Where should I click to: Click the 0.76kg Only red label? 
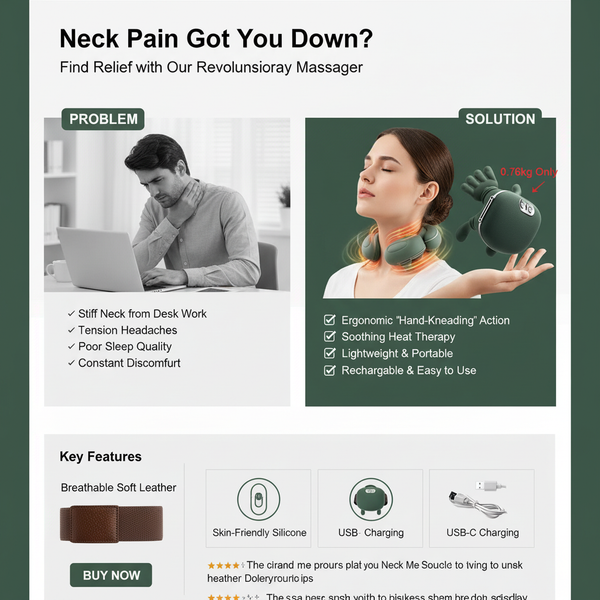529,172
